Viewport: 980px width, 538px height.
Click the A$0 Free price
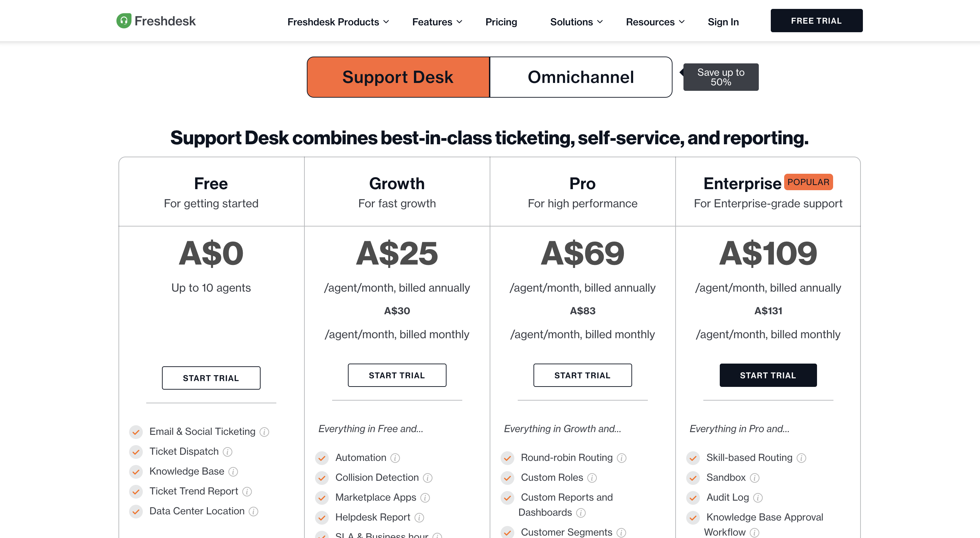tap(211, 254)
